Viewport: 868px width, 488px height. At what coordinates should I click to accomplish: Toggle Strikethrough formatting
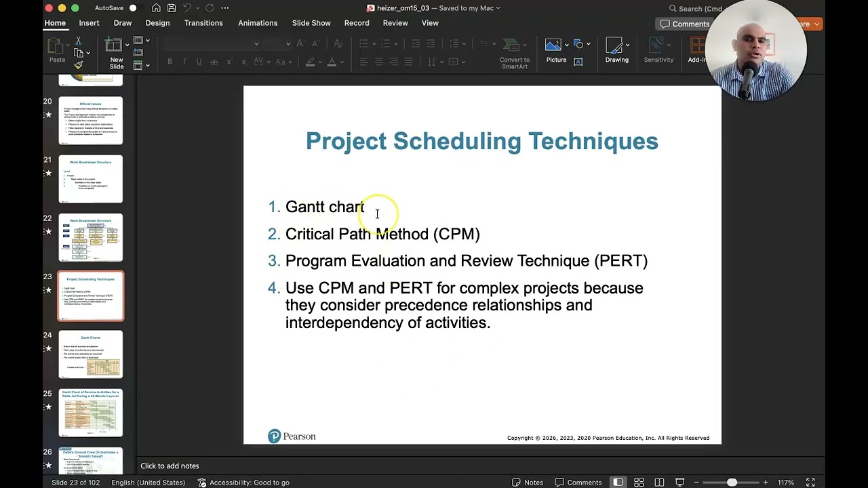pos(214,62)
